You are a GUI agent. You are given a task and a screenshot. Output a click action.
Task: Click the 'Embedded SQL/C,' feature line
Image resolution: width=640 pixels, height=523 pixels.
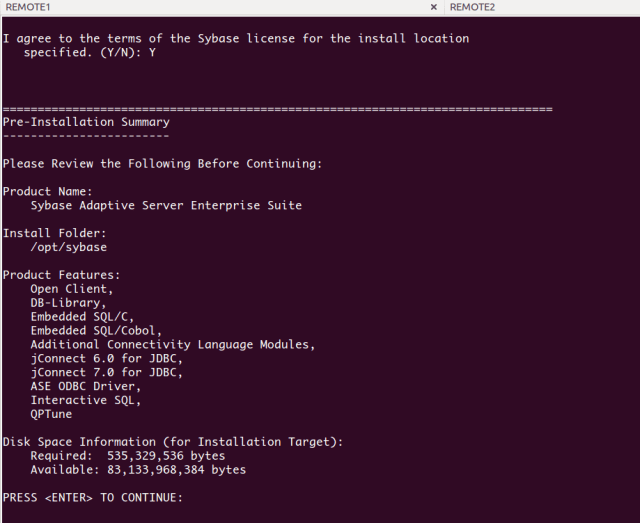(82, 317)
